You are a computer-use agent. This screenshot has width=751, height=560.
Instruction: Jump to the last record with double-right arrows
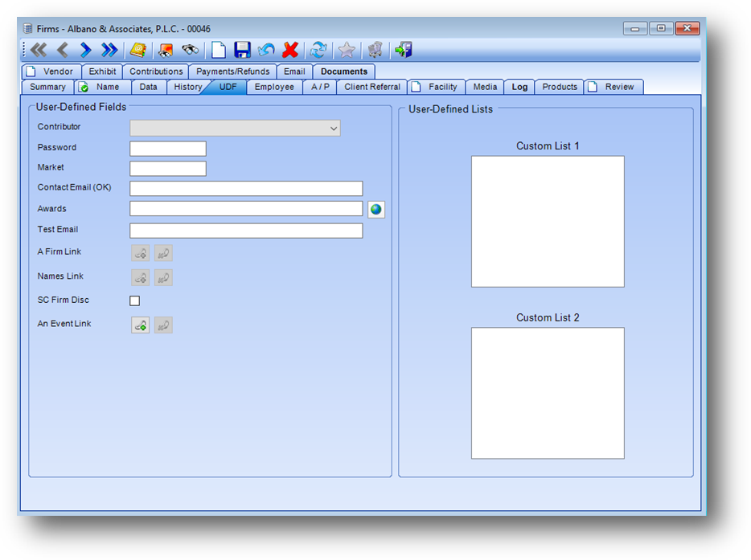click(109, 50)
